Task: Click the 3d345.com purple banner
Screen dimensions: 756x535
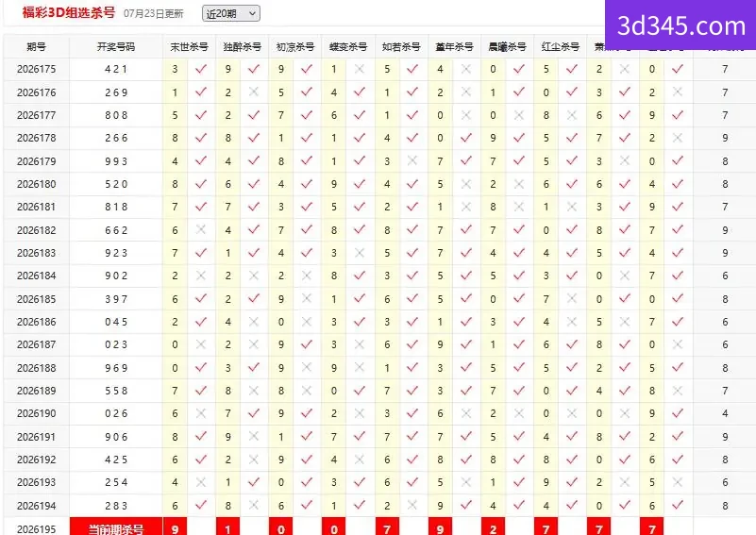Action: pyautogui.click(x=680, y=25)
